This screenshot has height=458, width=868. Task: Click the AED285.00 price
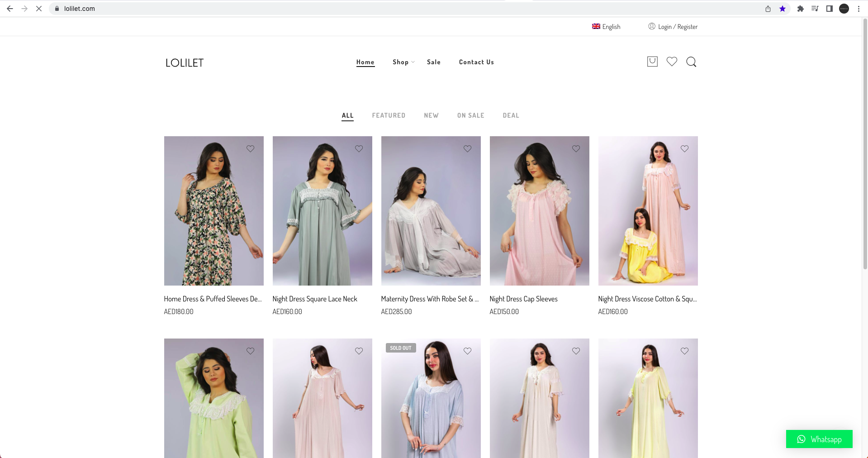coord(396,312)
